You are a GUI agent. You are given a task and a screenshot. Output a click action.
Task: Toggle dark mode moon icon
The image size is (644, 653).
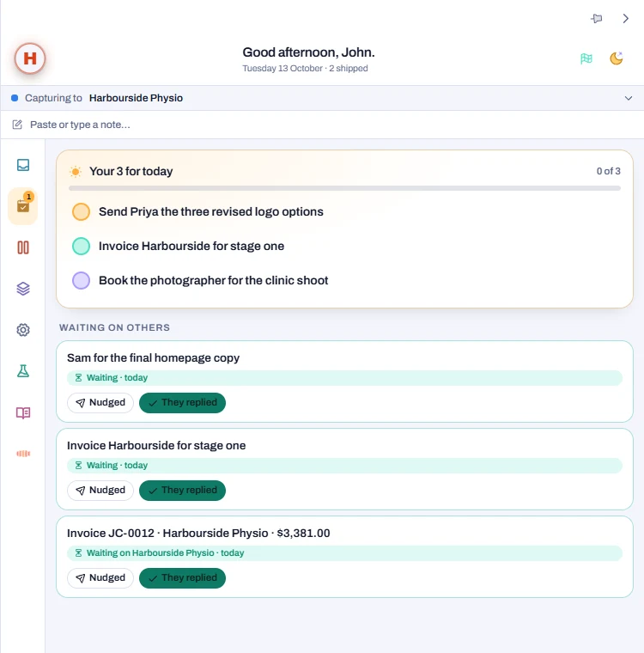[x=617, y=58]
